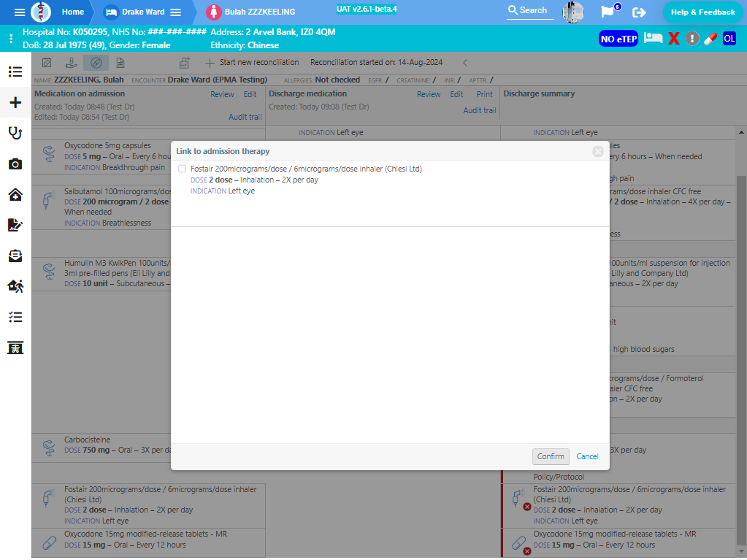
Task: Click the red X status icon
Action: coord(674,39)
